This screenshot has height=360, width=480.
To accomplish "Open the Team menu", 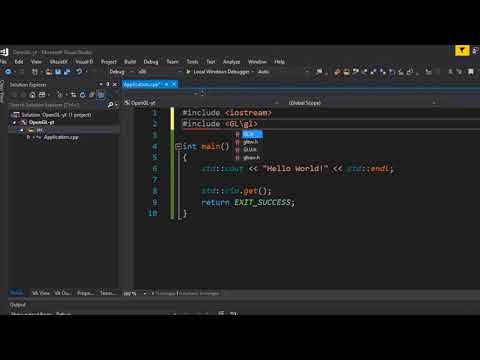I will tap(172, 62).
